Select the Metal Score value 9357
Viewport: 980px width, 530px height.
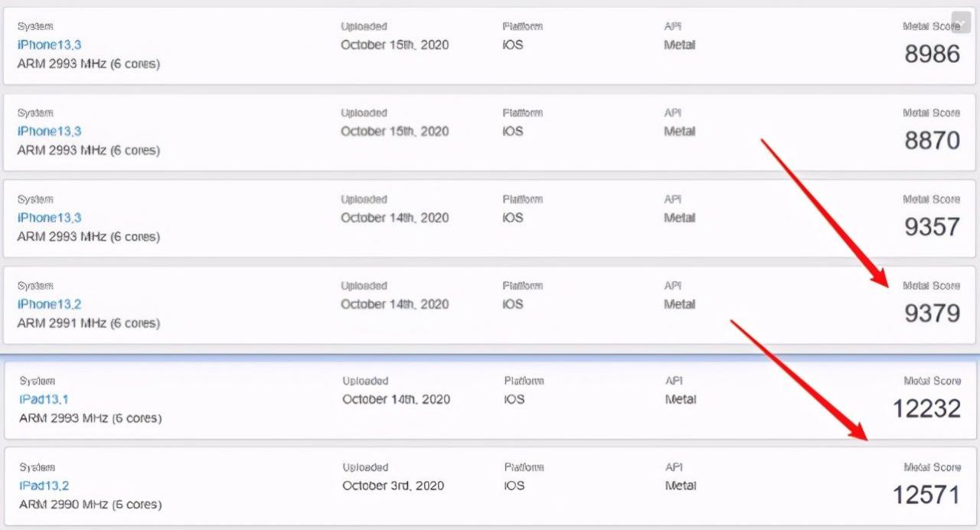pos(932,227)
